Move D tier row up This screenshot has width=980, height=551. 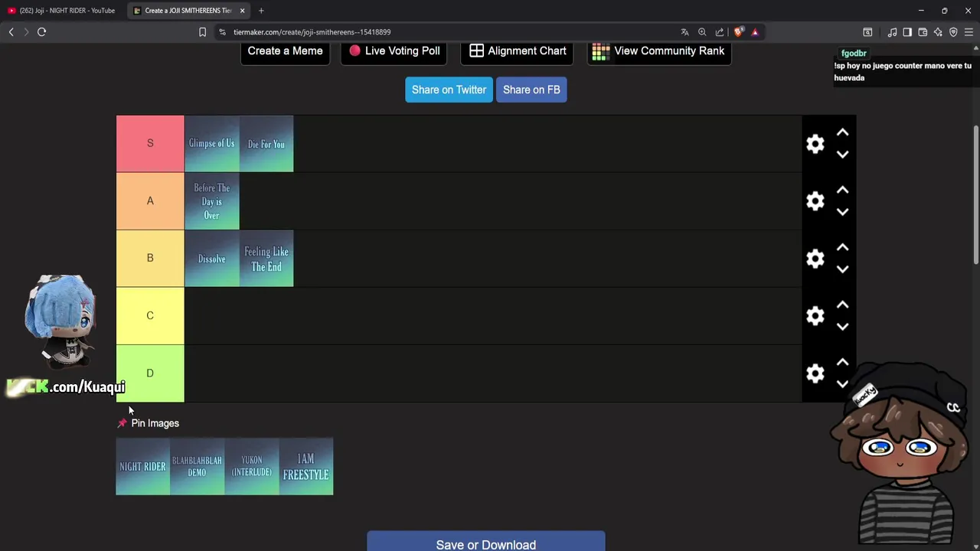(x=842, y=362)
